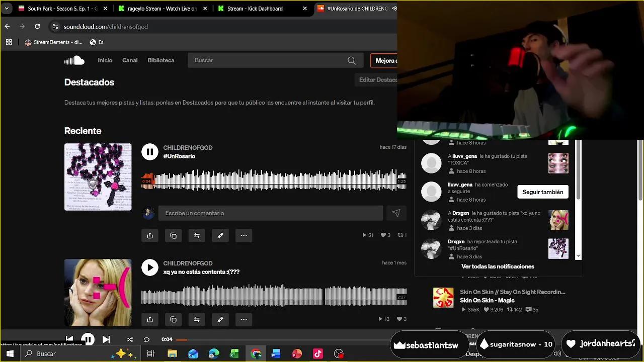
Task: Click the orange-outlined 'Mejora a' button
Action: [384, 61]
